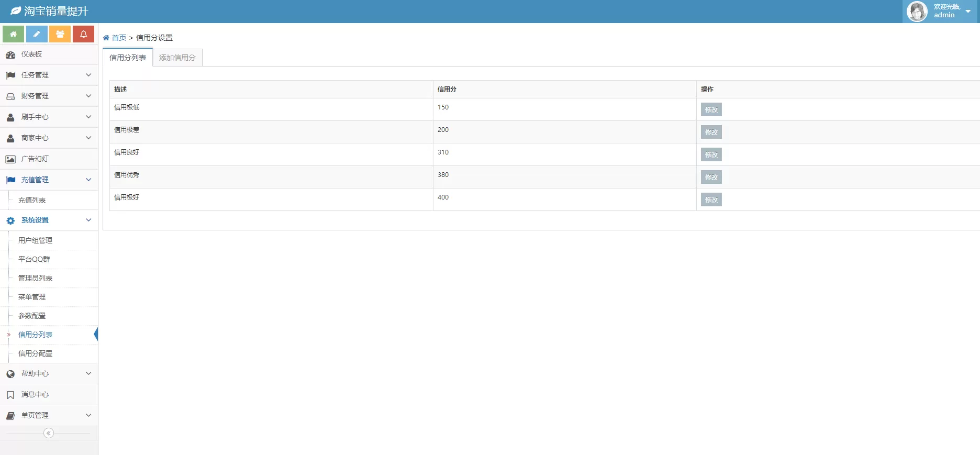Viewport: 980px width, 455px height.
Task: Click the red bell notification button
Action: point(83,34)
